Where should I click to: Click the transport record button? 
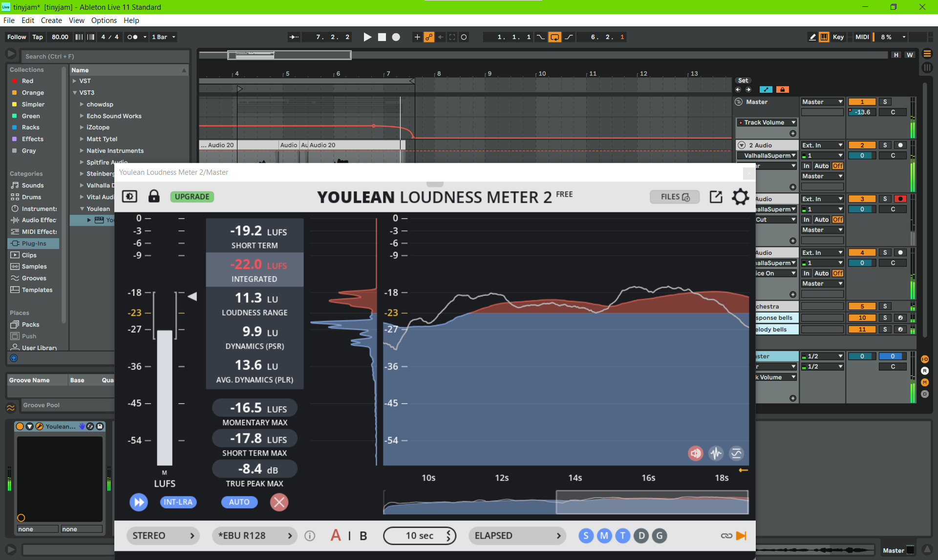tap(396, 37)
